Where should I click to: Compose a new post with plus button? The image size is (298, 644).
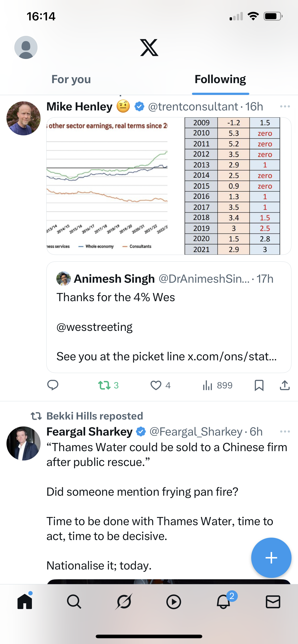[271, 558]
